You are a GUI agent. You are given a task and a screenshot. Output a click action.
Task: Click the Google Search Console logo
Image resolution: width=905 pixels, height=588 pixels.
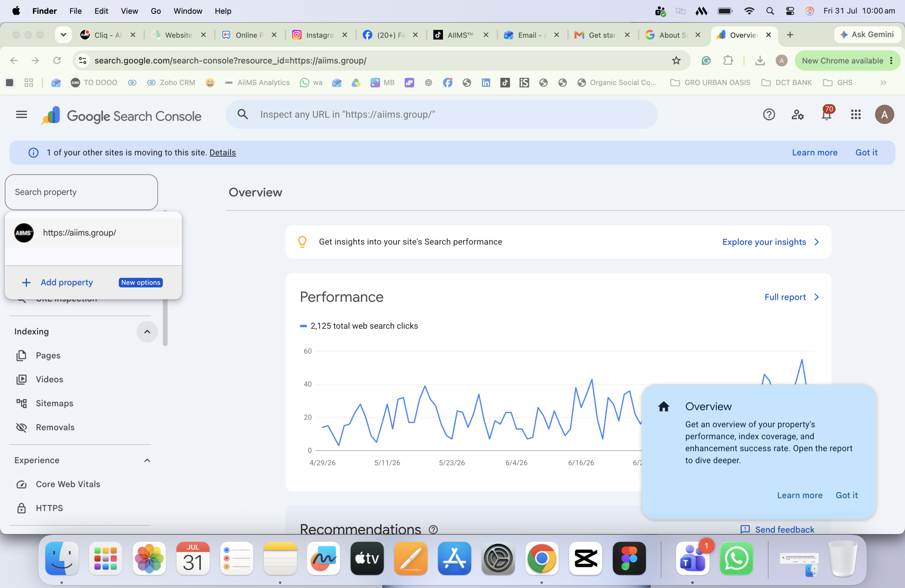(x=122, y=116)
